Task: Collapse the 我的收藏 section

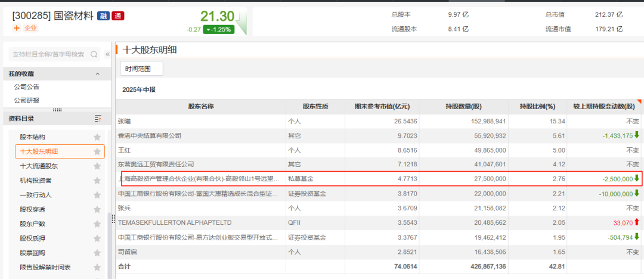Action: (x=97, y=74)
